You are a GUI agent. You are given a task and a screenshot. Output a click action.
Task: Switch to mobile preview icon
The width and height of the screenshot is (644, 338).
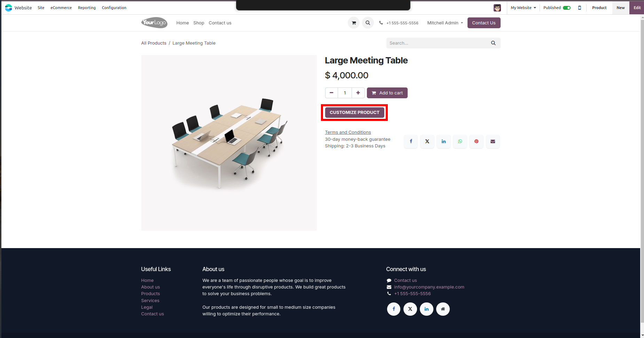[x=579, y=8]
